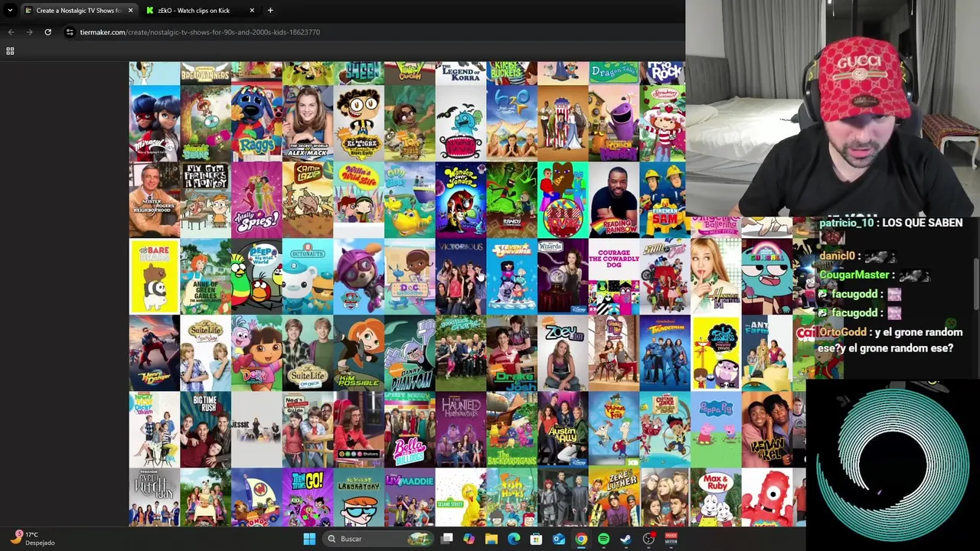This screenshot has height=551, width=980.
Task: Click the Dora the Explorer tile
Action: 256,353
